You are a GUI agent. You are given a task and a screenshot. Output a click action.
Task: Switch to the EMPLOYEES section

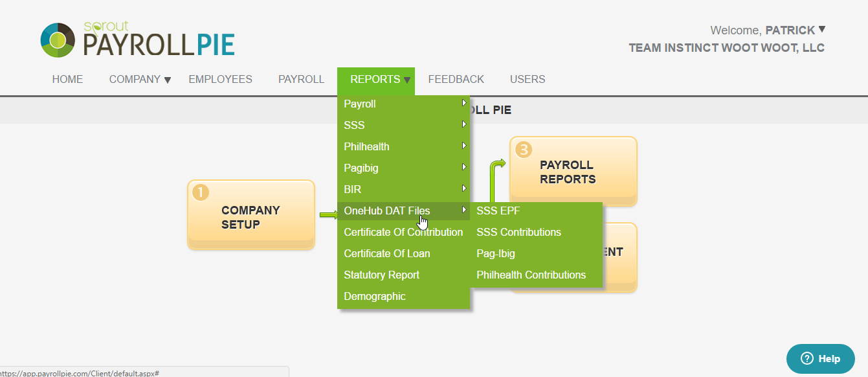220,79
